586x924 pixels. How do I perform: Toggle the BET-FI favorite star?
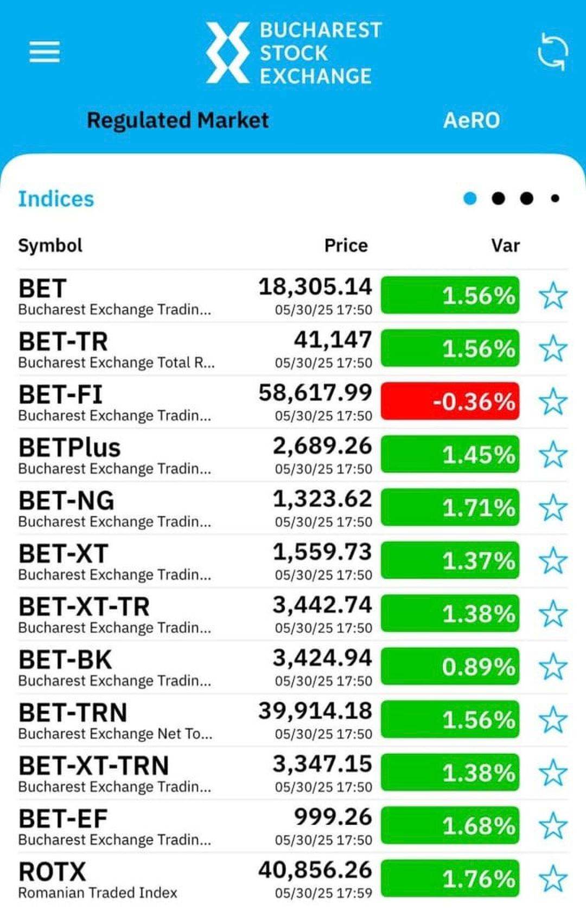pyautogui.click(x=553, y=402)
